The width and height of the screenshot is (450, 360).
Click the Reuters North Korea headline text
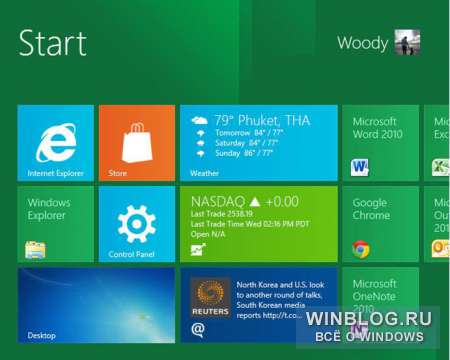(x=280, y=300)
